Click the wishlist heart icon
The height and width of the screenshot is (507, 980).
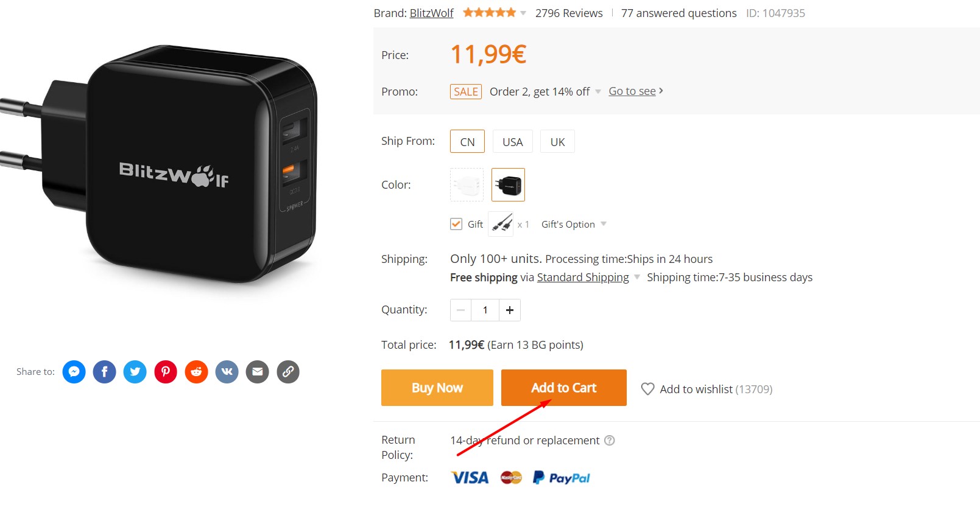[647, 389]
